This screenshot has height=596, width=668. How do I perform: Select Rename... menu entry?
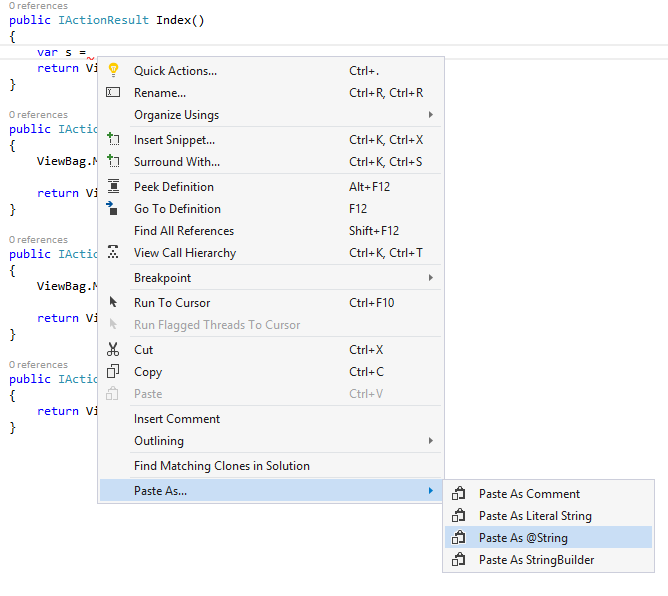point(271,93)
